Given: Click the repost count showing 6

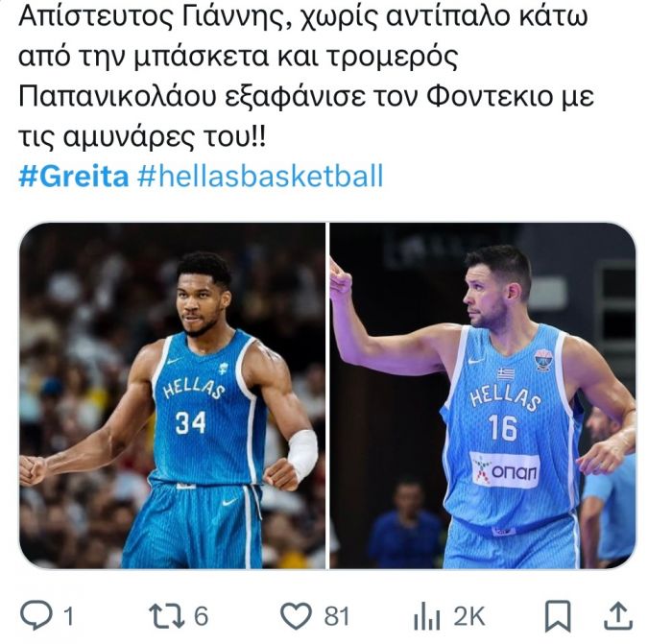Looking at the screenshot, I should (x=201, y=616).
